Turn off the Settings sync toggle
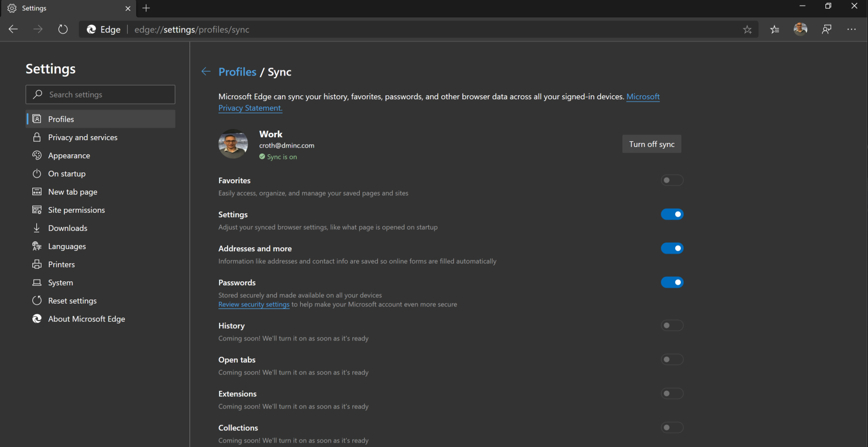This screenshot has height=447, width=868. coord(672,214)
